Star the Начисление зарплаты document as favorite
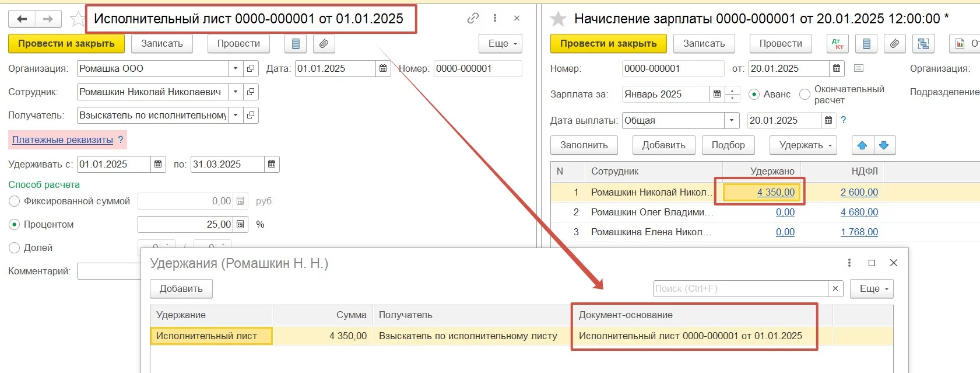 click(x=559, y=19)
